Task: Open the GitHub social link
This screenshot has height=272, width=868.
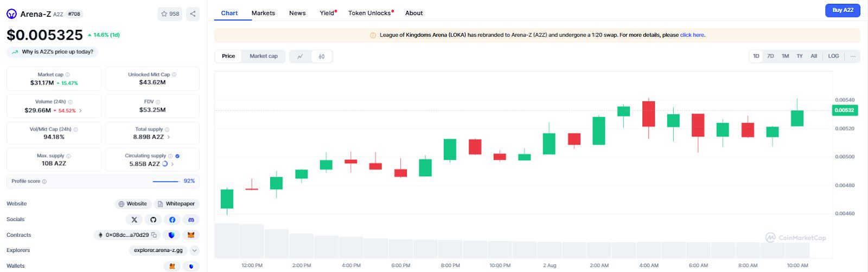Action: point(153,219)
